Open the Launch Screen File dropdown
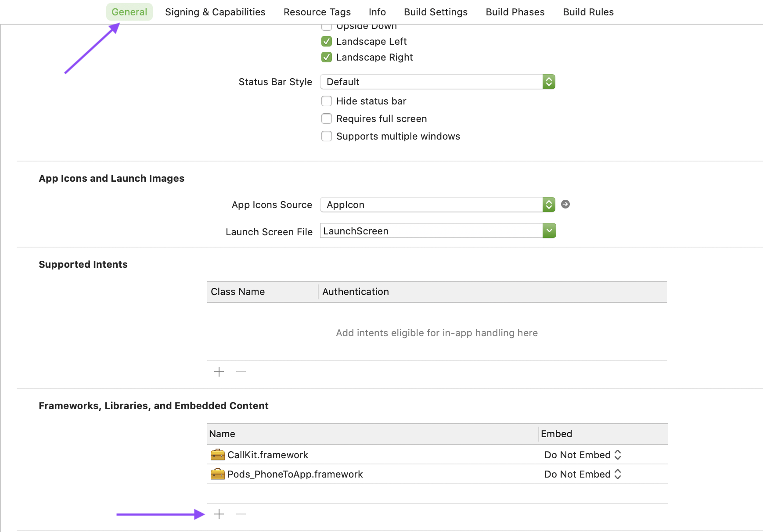Screen dimensions: 763x532 click(549, 230)
